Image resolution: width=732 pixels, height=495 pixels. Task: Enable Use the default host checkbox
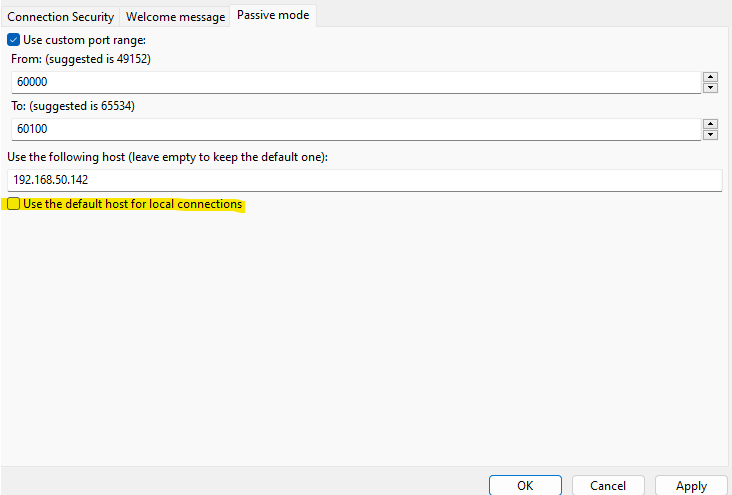tap(13, 204)
